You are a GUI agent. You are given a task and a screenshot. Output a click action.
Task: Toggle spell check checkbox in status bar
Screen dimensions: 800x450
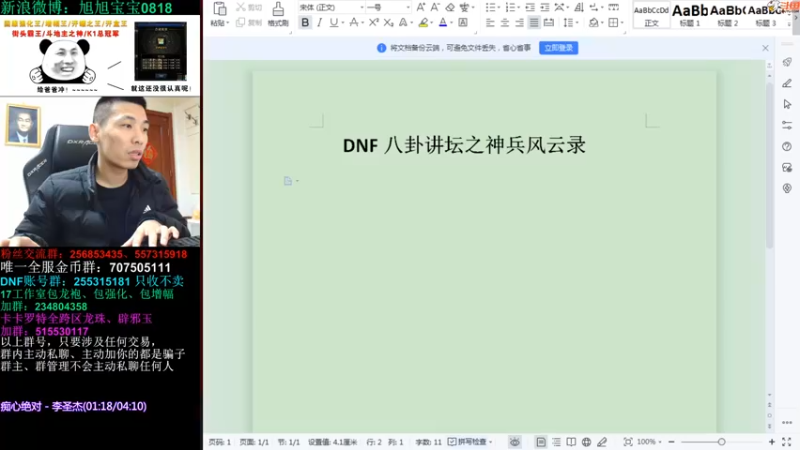[x=452, y=442]
